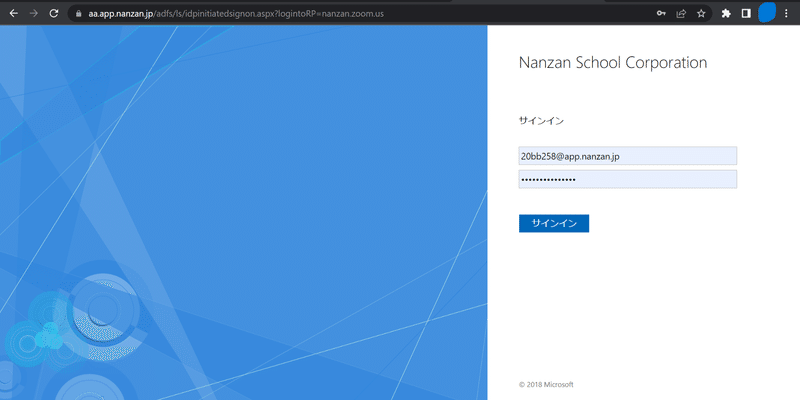The height and width of the screenshot is (400, 800).
Task: Click the password field
Action: (x=628, y=179)
